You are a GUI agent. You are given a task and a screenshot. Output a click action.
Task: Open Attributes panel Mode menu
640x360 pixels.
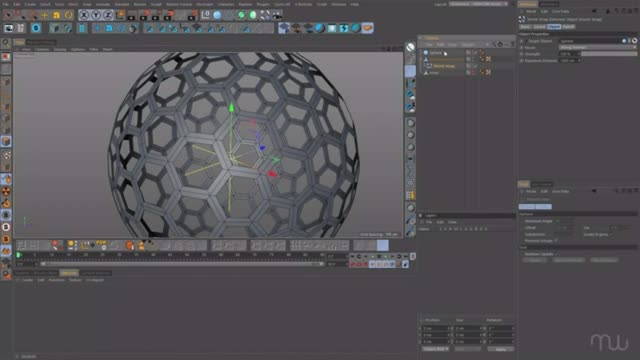click(531, 11)
